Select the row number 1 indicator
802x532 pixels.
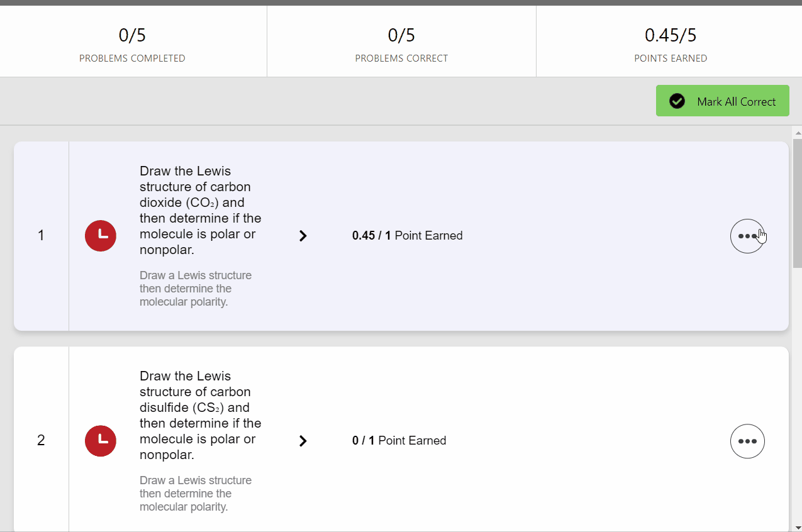[41, 235]
